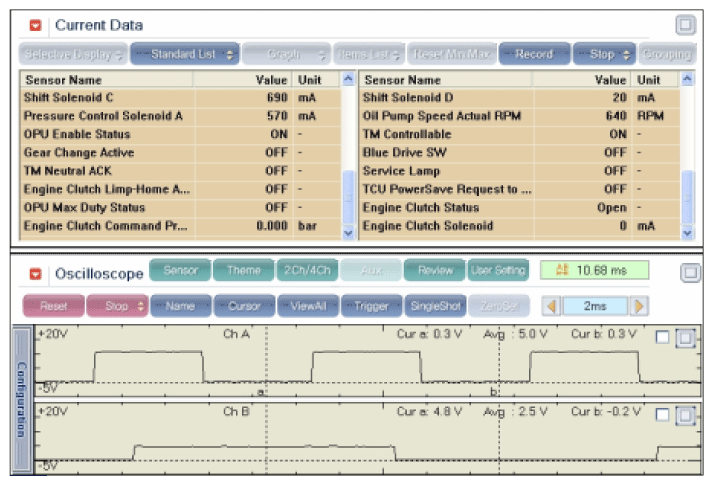This screenshot has width=713, height=485.
Task: Select the TM Controllable row
Action: [520, 135]
